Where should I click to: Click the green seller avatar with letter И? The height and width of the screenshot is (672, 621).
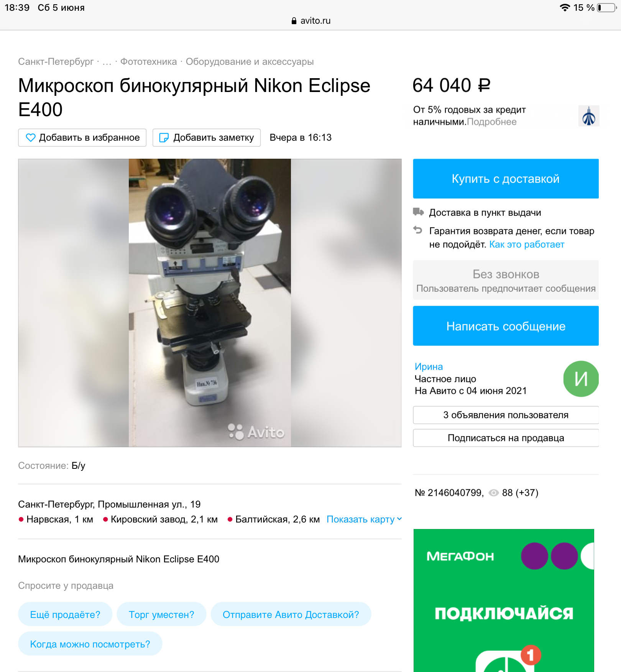(581, 379)
